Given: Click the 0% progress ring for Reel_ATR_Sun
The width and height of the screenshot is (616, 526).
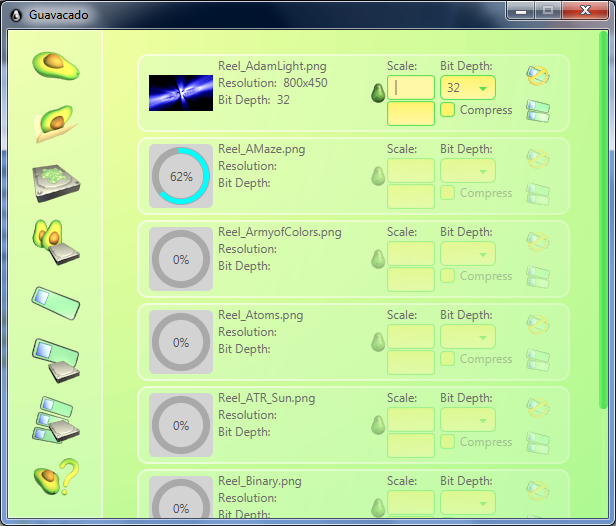Looking at the screenshot, I should pos(181,425).
